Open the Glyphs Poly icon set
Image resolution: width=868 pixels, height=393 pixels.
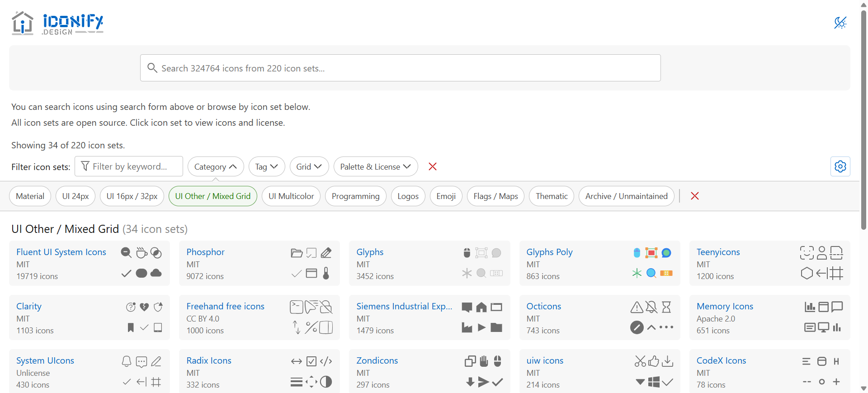pos(549,252)
